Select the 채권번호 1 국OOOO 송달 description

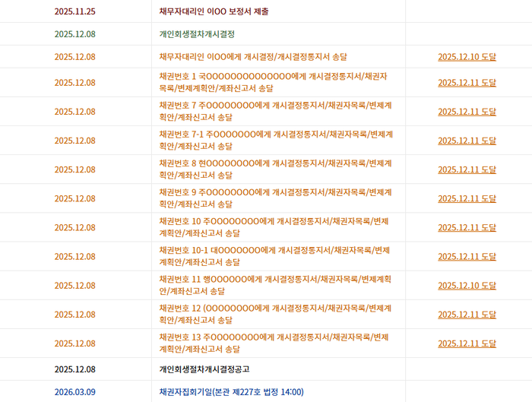click(x=273, y=82)
